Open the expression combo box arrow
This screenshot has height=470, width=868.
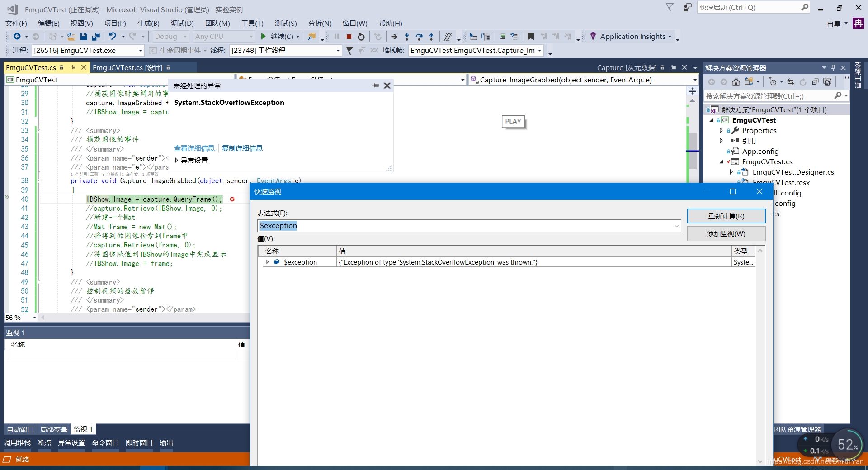pos(676,226)
